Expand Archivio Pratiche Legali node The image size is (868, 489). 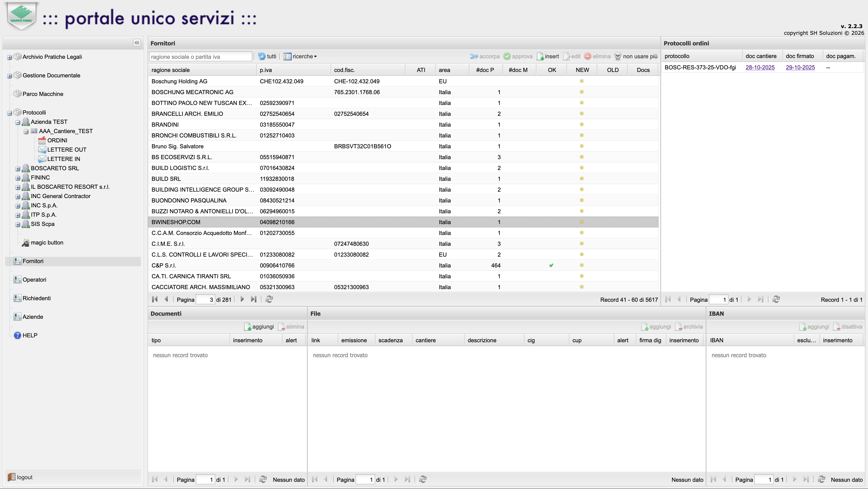pyautogui.click(x=10, y=57)
